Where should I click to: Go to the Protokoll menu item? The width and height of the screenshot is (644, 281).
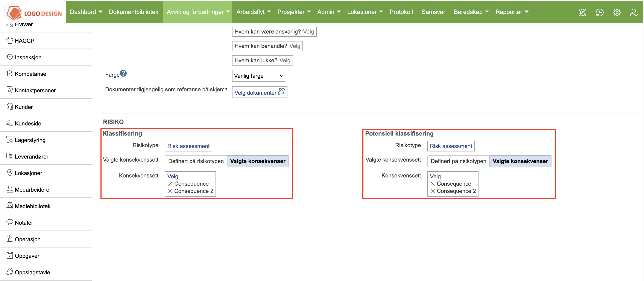point(401,12)
